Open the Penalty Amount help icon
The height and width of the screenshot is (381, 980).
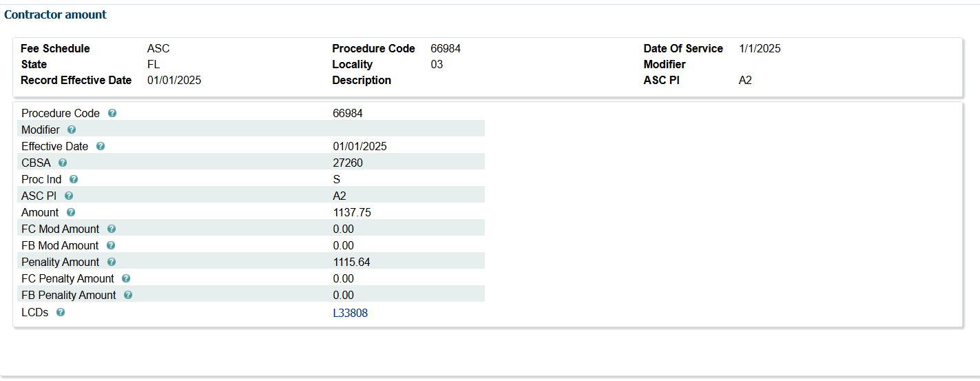click(112, 262)
